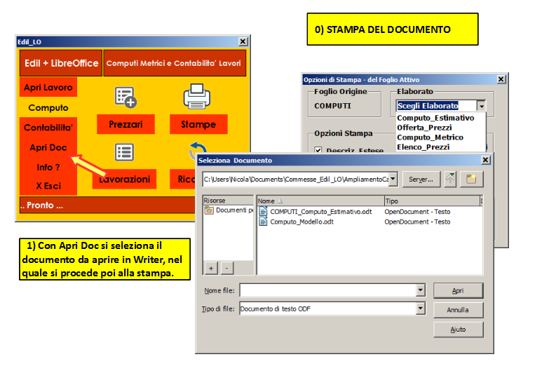Image resolution: width=556 pixels, height=392 pixels.
Task: Open the Scegli Elaborato dropdown arrow
Action: tap(481, 106)
